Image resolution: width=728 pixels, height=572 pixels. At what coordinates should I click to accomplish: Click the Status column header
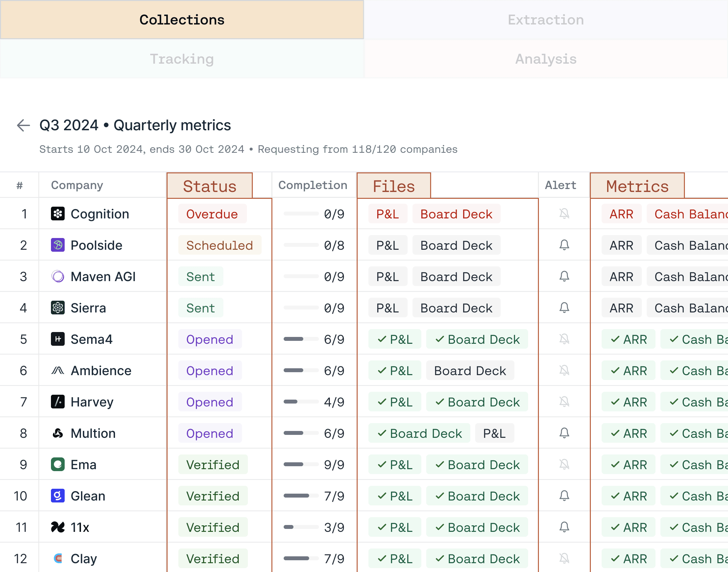(x=210, y=186)
